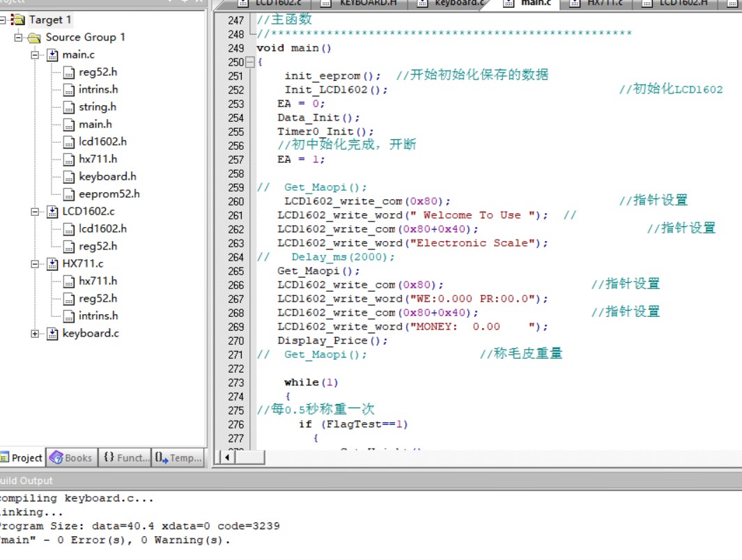Switch to the keyboard.c editor tab
The width and height of the screenshot is (742, 560).
(449, 3)
